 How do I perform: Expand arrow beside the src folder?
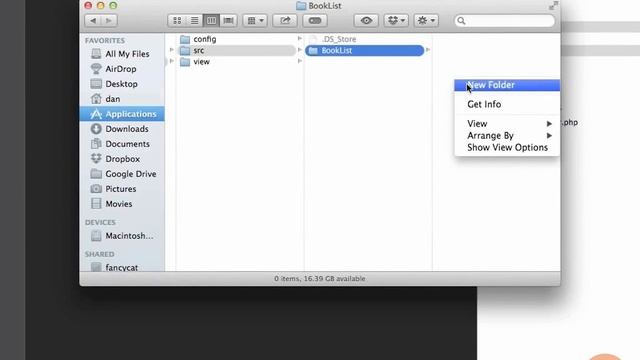(x=300, y=50)
